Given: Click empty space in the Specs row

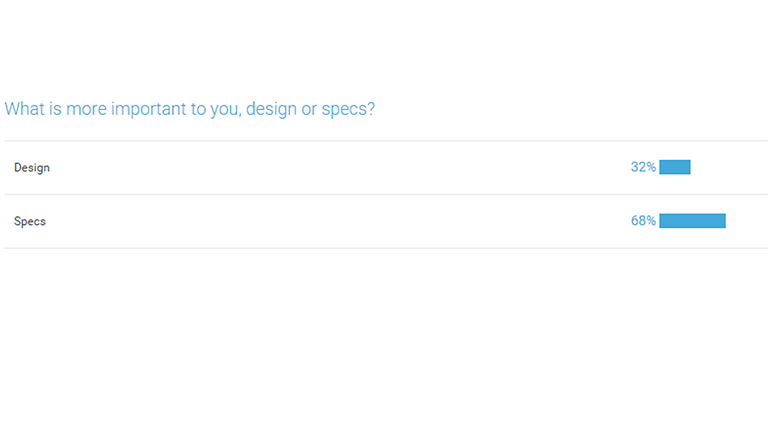Looking at the screenshot, I should click(x=339, y=221).
